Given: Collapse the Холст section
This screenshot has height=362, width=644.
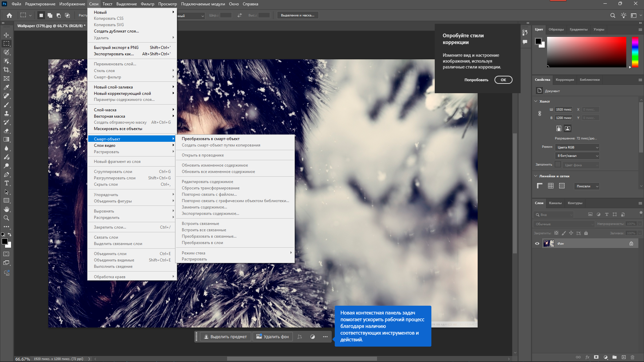Looking at the screenshot, I should (536, 101).
